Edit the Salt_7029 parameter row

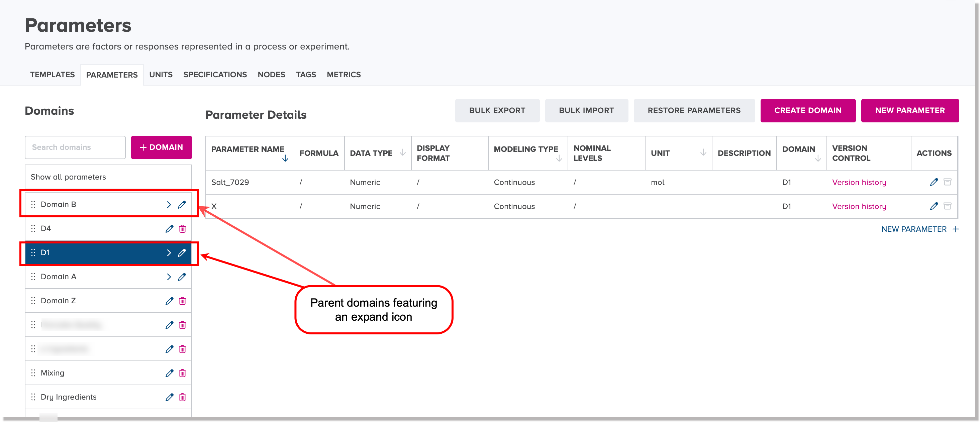point(934,182)
